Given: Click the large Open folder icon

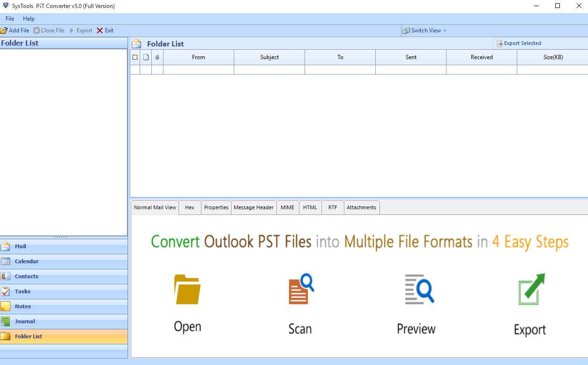Looking at the screenshot, I should click(187, 289).
